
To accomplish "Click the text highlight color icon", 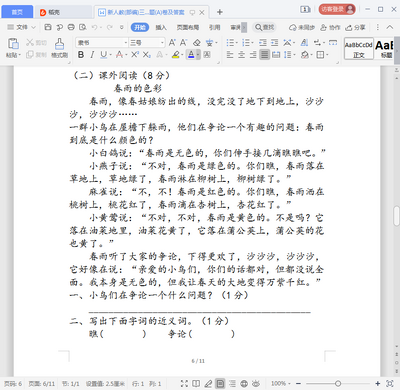I will point(176,54).
